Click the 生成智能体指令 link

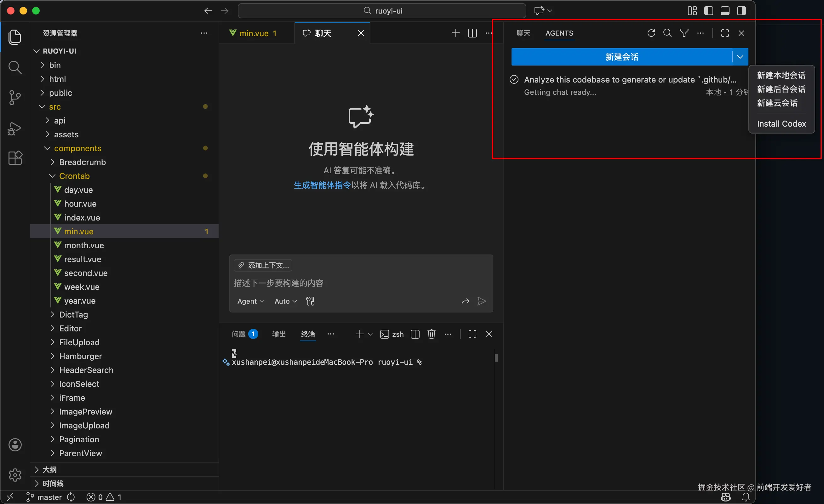click(x=322, y=185)
